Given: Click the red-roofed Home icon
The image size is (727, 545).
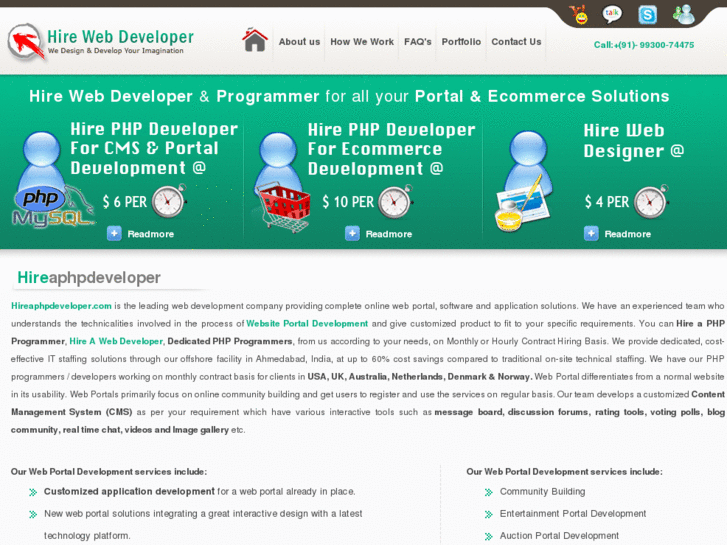Looking at the screenshot, I should tap(255, 40).
